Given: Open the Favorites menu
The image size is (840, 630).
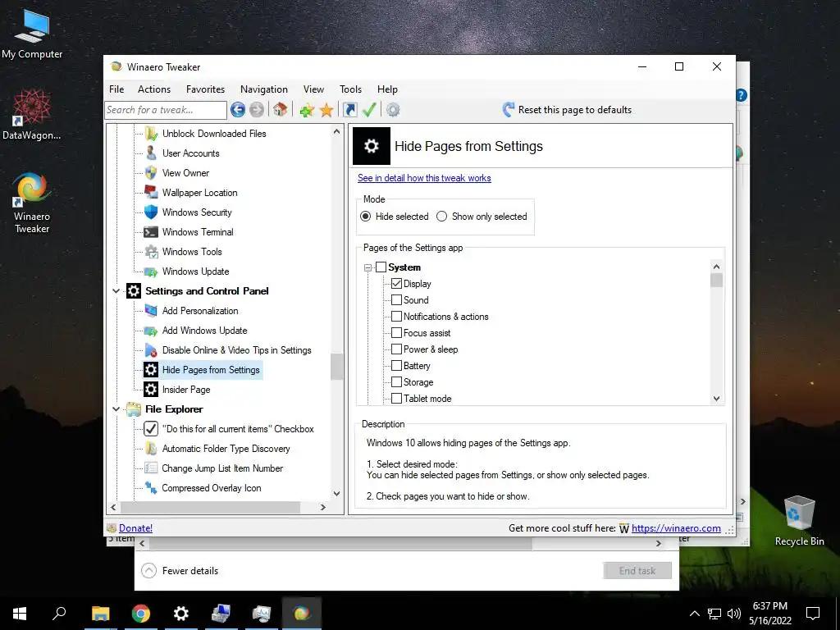Looking at the screenshot, I should pyautogui.click(x=205, y=89).
